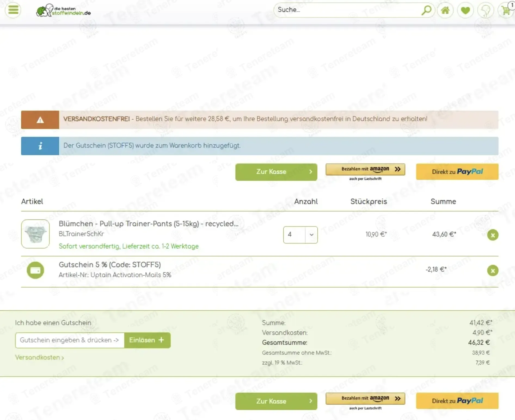Click lower Zur Kasse button
The image size is (515, 420).
click(276, 401)
